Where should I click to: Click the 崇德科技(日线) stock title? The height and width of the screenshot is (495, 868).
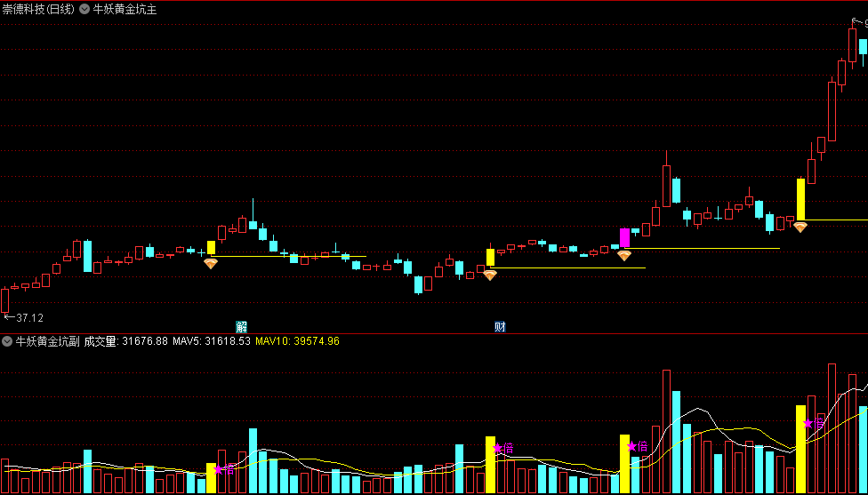click(38, 10)
